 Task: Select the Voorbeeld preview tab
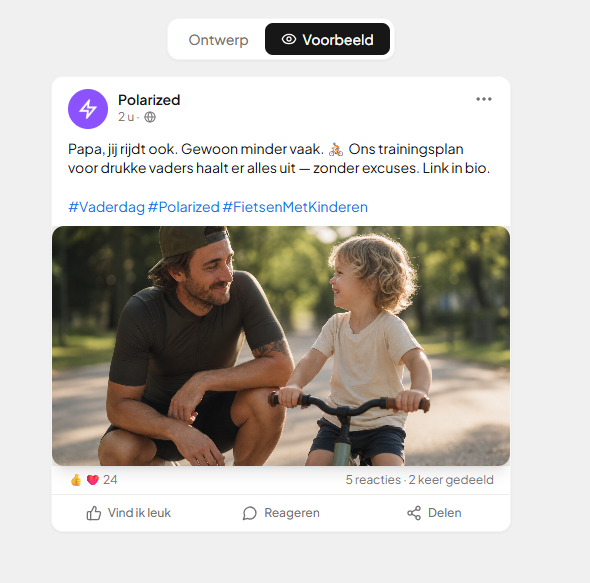coord(327,39)
